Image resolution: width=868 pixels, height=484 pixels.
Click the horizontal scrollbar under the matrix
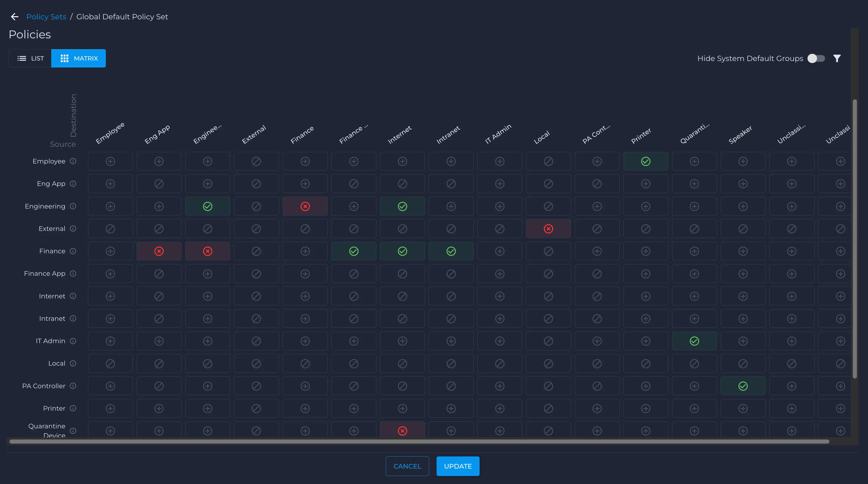[x=419, y=442]
